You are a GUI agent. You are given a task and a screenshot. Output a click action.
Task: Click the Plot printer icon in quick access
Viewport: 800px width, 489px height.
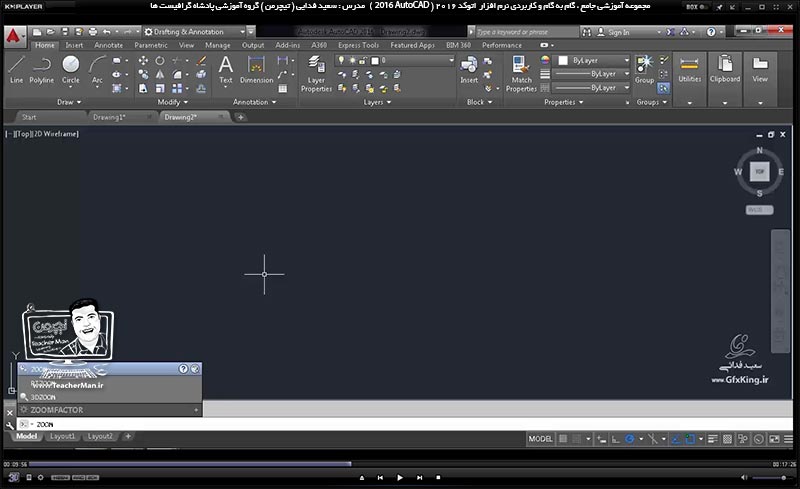pyautogui.click(x=92, y=32)
